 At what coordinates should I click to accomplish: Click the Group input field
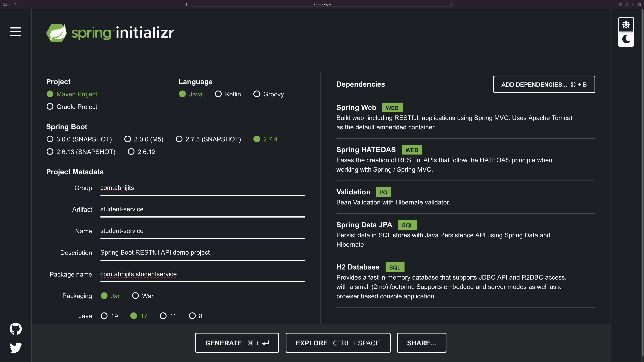(x=202, y=188)
